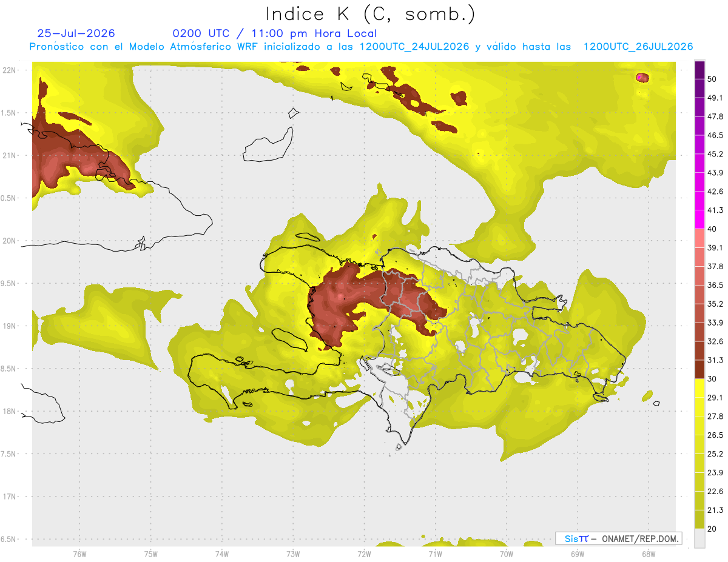The height and width of the screenshot is (562, 728).
Task: Click the colorbar value "25.2"
Action: (715, 453)
